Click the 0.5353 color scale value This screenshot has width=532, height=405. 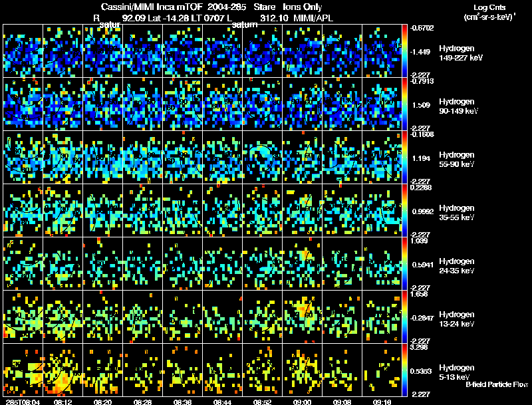pos(422,371)
